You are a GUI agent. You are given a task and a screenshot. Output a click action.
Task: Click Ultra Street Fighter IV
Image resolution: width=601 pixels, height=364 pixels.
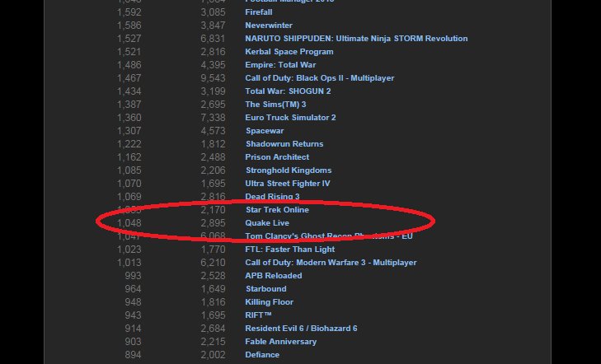click(x=286, y=184)
